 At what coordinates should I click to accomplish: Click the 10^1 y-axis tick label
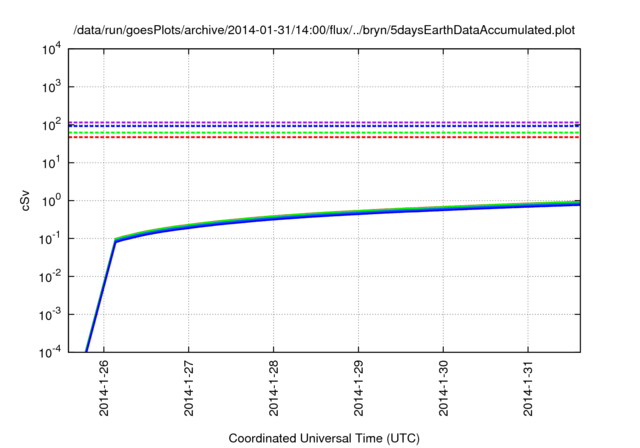51,162
